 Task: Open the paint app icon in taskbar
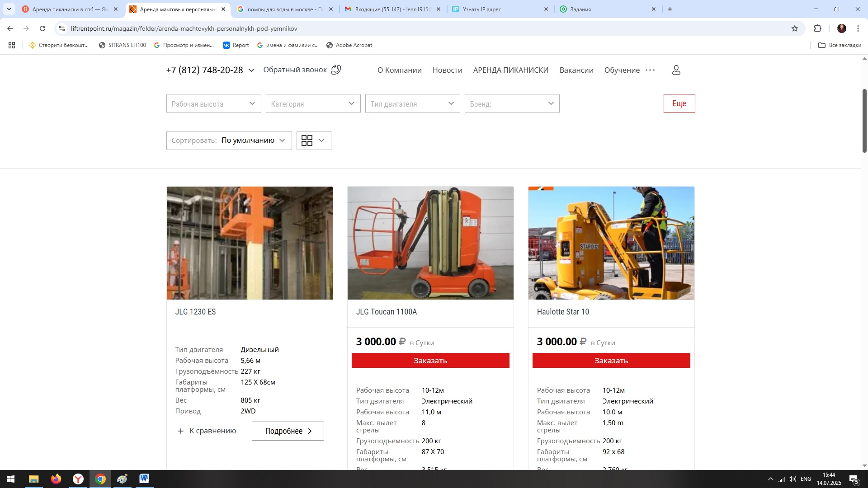[x=122, y=479]
